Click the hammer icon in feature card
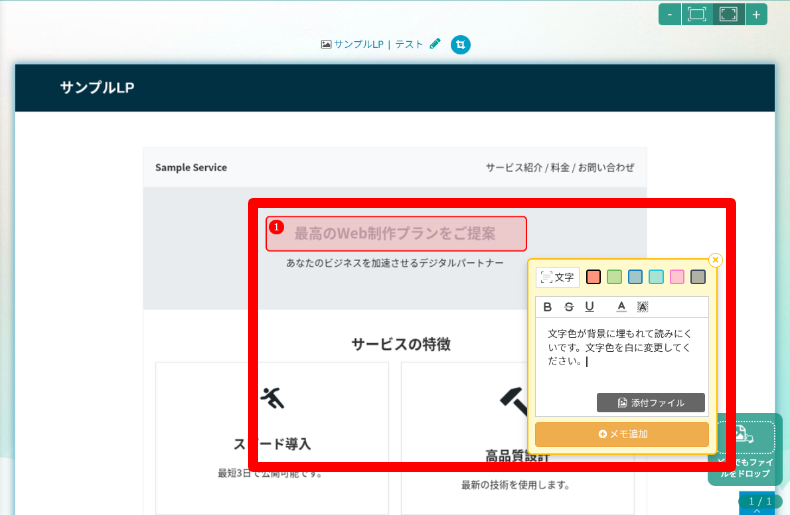The height and width of the screenshot is (515, 790). point(513,401)
